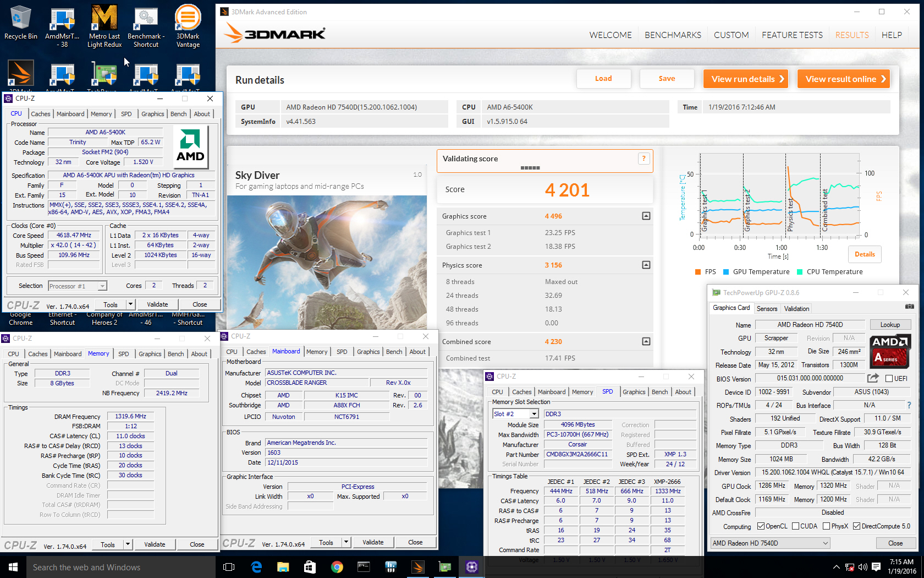
Task: Open Benchmark Shortcut desktop icon
Action: 146,26
